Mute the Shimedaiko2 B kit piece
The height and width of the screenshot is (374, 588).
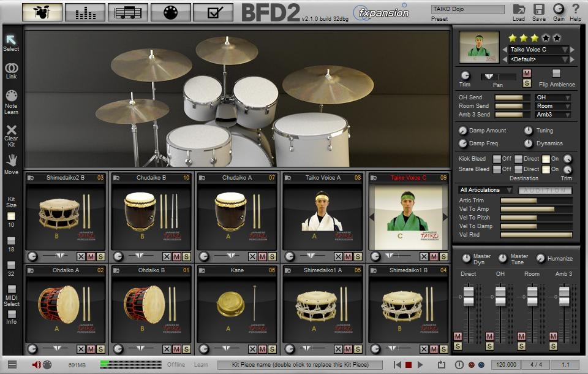(91, 256)
